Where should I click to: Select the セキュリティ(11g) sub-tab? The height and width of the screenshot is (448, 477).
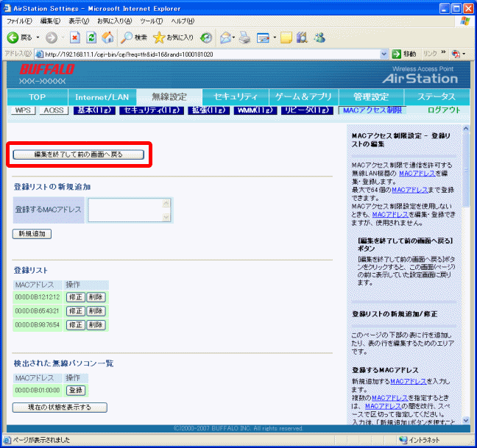pos(152,110)
